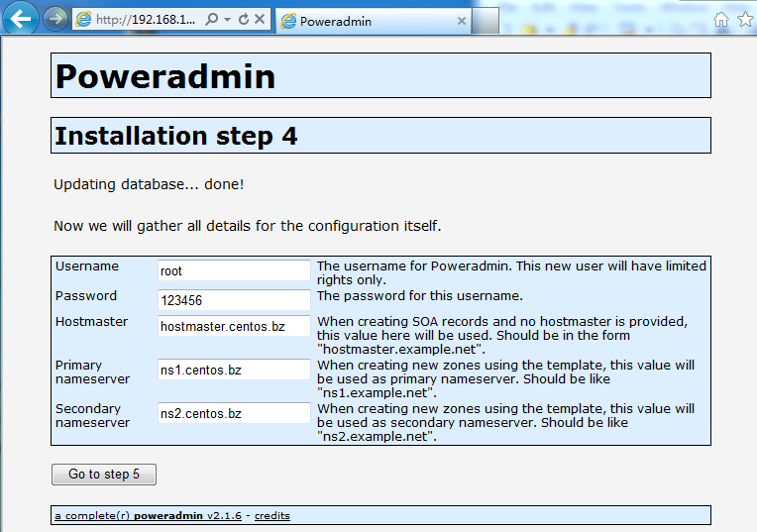Open the address bar dropdown arrow
Viewport: 757px width, 532px height.
(x=227, y=20)
